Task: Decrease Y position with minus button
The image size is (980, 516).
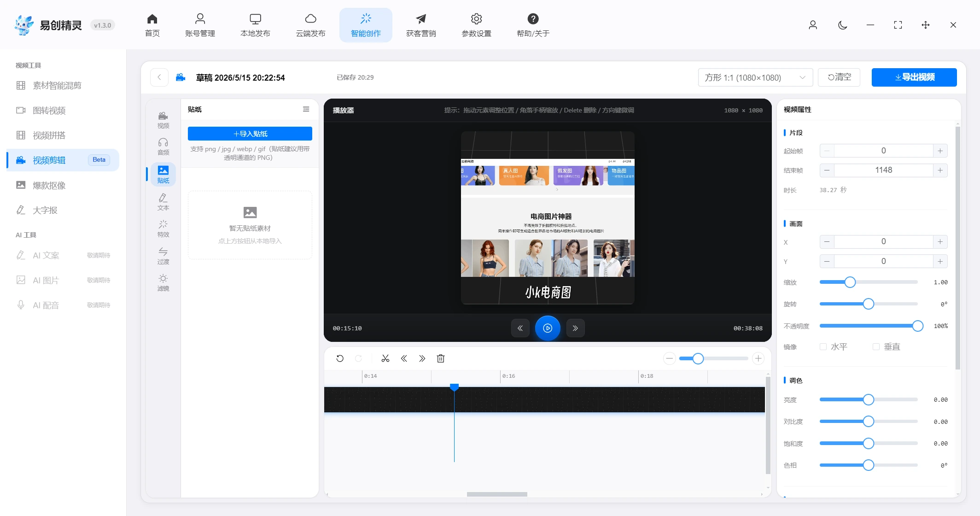Action: click(x=827, y=261)
